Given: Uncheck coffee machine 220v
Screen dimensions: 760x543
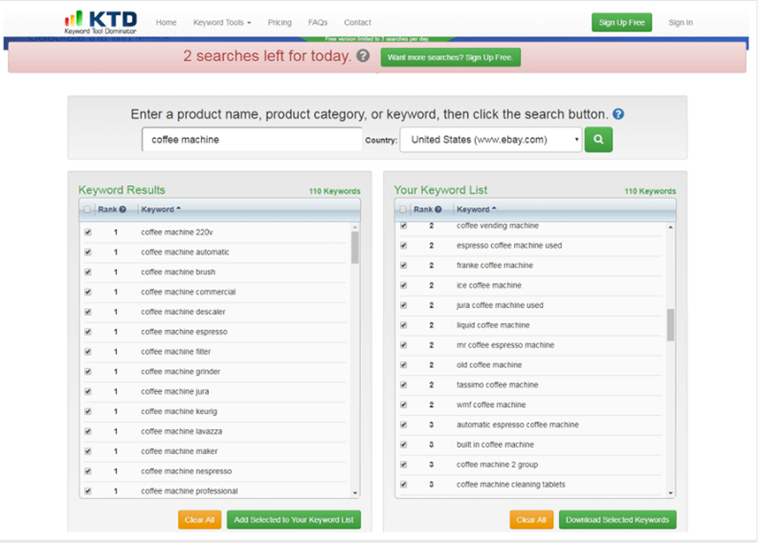Looking at the screenshot, I should pyautogui.click(x=88, y=232).
